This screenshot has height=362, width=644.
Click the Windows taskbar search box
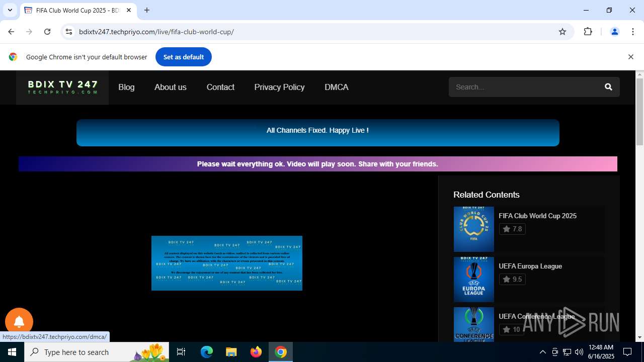pyautogui.click(x=97, y=352)
